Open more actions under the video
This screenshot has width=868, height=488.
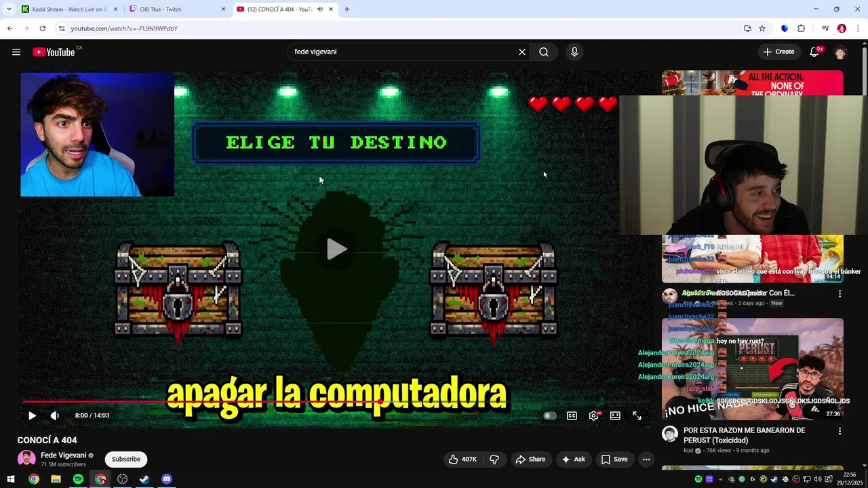pos(646,460)
